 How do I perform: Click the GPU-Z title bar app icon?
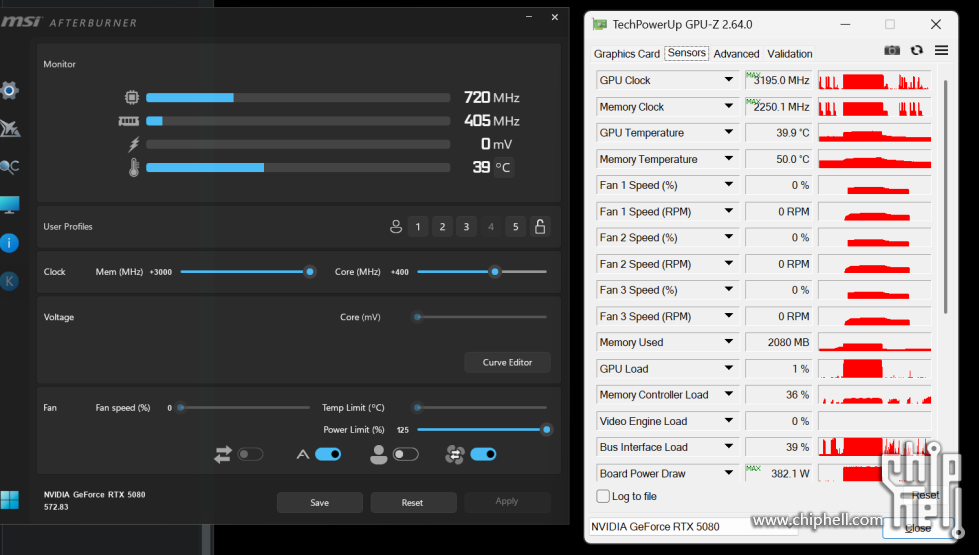click(x=600, y=24)
